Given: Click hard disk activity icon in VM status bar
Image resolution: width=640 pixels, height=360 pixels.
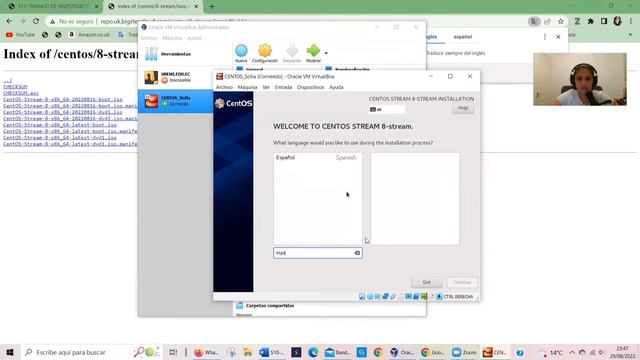Looking at the screenshot, I should pos(362,297).
